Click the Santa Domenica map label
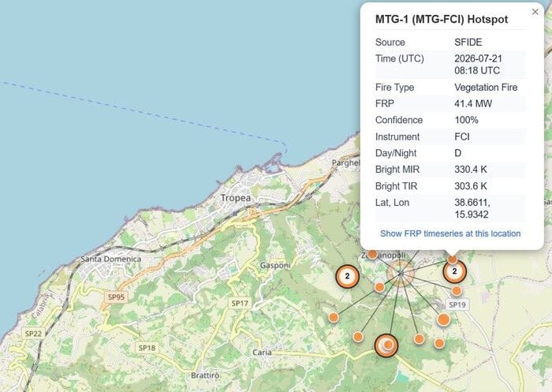The width and height of the screenshot is (552, 392). click(111, 259)
